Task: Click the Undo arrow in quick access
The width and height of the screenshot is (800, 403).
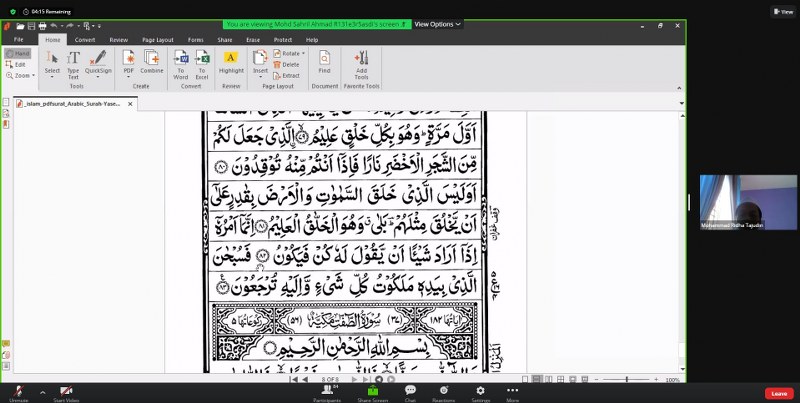Action: pyautogui.click(x=53, y=26)
